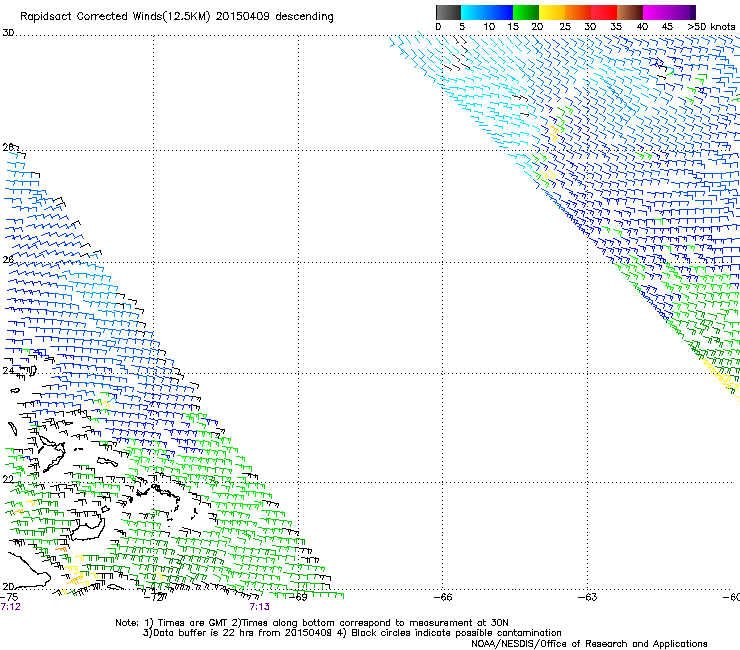The width and height of the screenshot is (740, 650).
Task: Click the cyan 5-10 knots legend segment
Action: [x=474, y=12]
